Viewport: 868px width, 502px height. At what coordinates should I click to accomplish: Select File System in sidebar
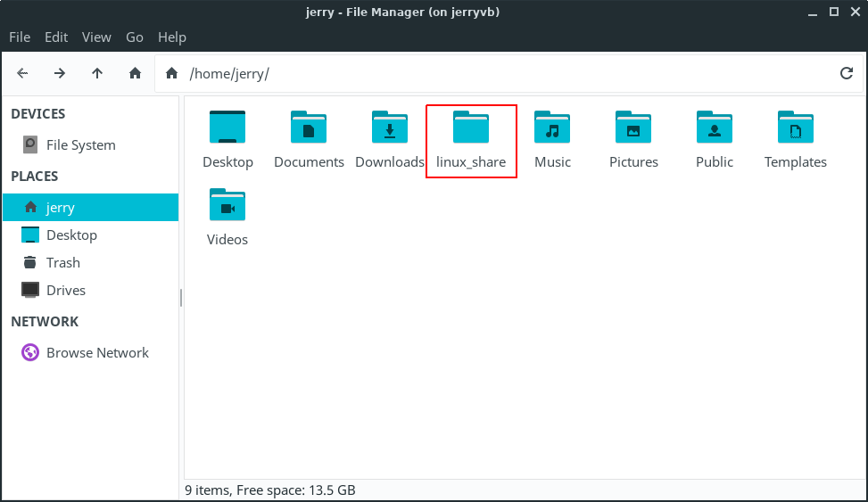80,144
